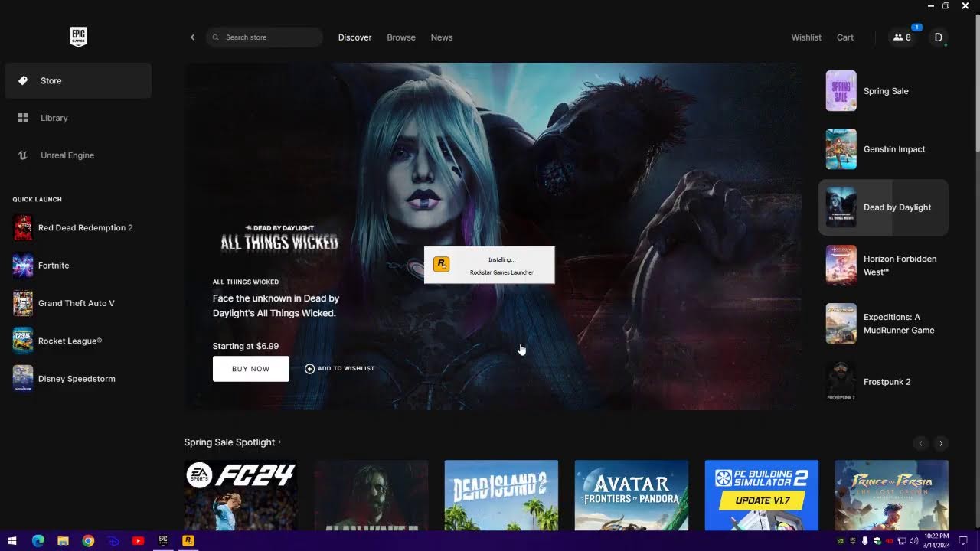This screenshot has width=980, height=551.
Task: Switch to the Discover tab
Action: (354, 37)
